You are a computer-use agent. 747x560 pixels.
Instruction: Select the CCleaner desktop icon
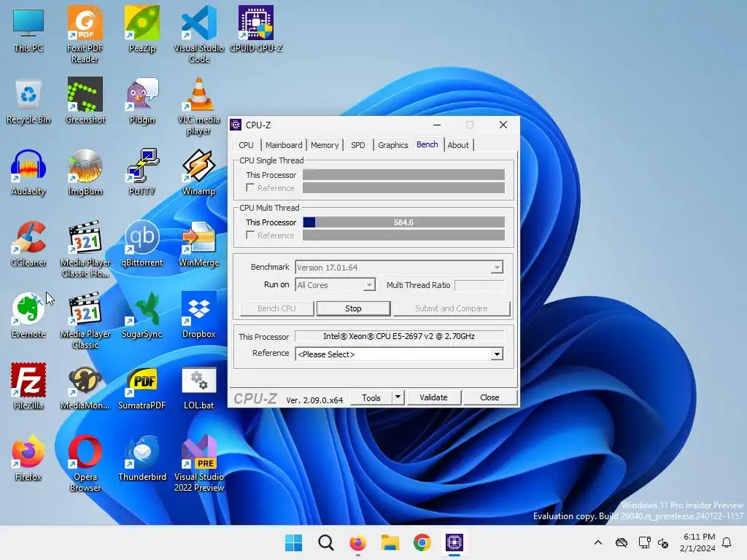tap(28, 244)
